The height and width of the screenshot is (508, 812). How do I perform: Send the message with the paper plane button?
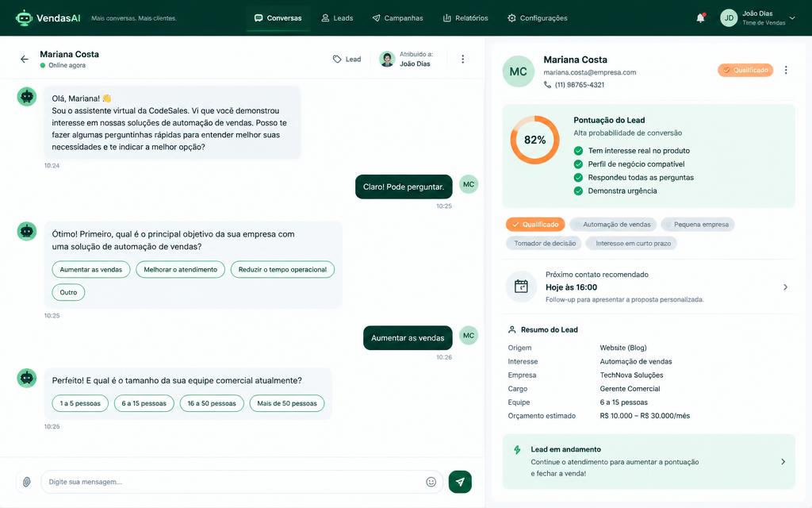tap(460, 482)
